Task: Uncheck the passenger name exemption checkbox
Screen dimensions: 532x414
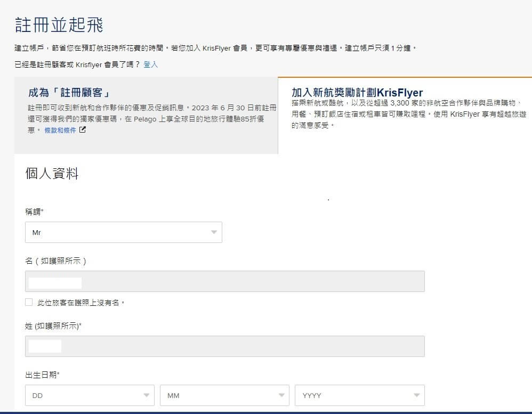Action: point(29,302)
